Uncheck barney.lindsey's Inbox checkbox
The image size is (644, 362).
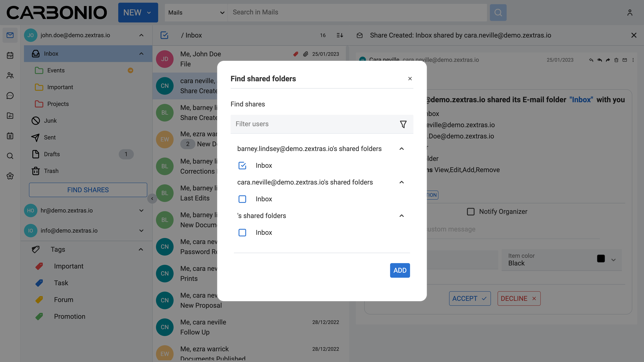coord(242,165)
